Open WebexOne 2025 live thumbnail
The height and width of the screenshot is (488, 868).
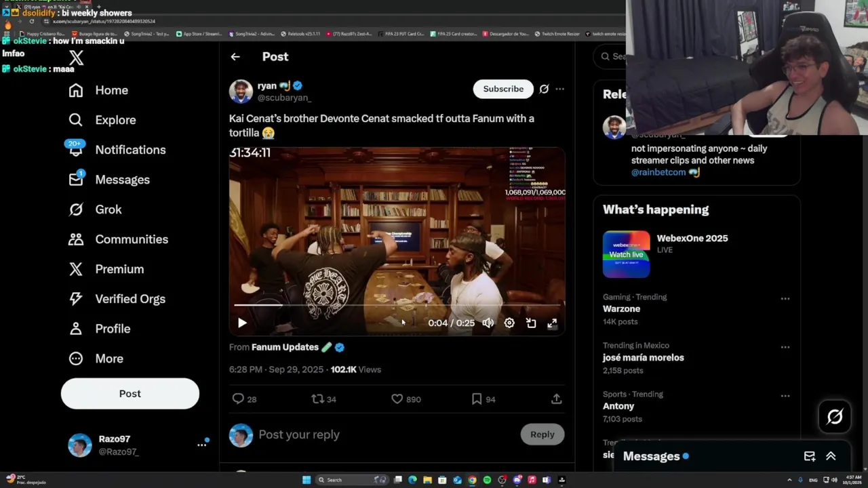point(626,254)
